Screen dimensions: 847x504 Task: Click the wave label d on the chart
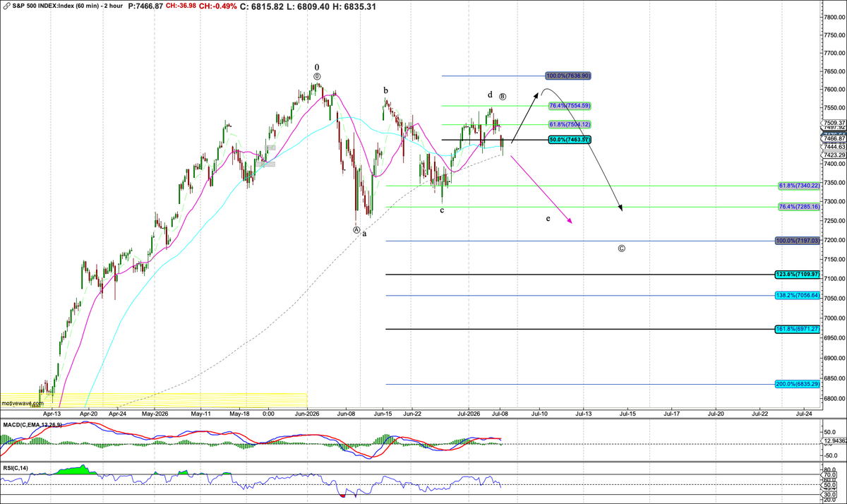tap(490, 94)
